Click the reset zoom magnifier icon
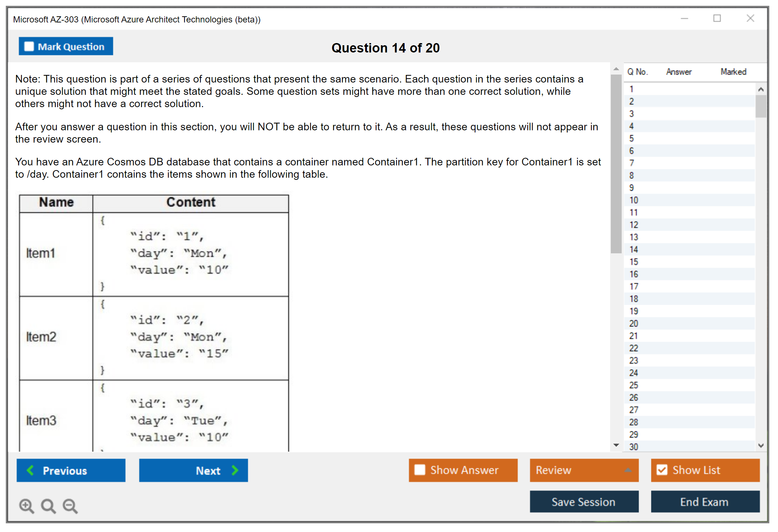The image size is (778, 532). (48, 506)
